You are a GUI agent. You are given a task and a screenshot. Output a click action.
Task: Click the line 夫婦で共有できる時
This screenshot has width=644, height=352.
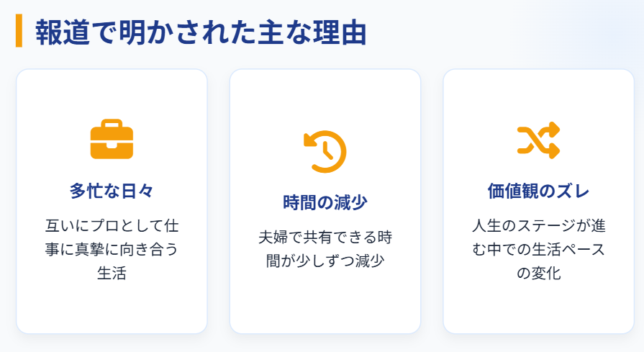click(325, 237)
